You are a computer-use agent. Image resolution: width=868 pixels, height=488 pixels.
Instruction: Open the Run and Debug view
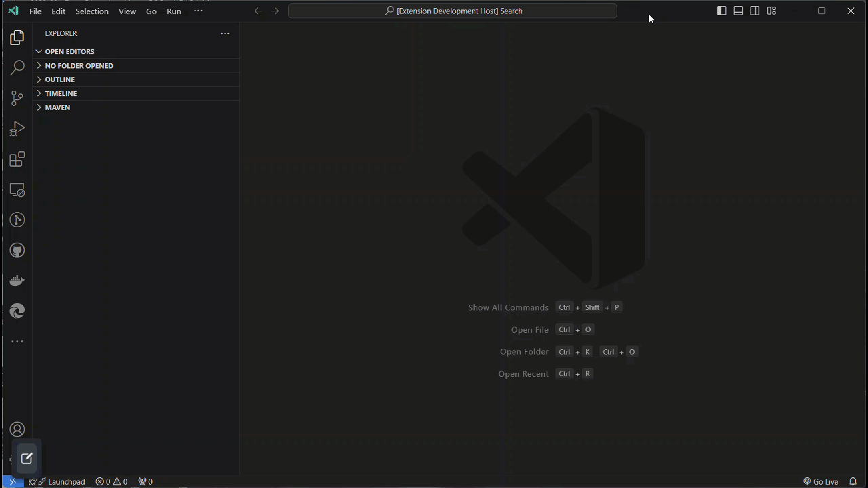point(17,129)
